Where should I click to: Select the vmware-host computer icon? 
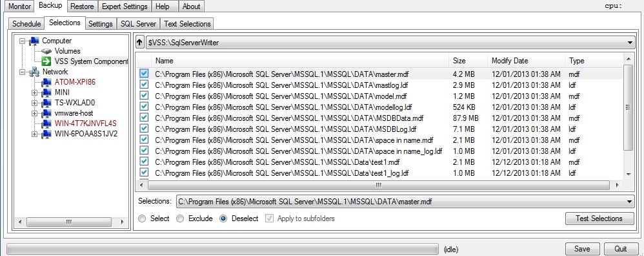pos(46,113)
